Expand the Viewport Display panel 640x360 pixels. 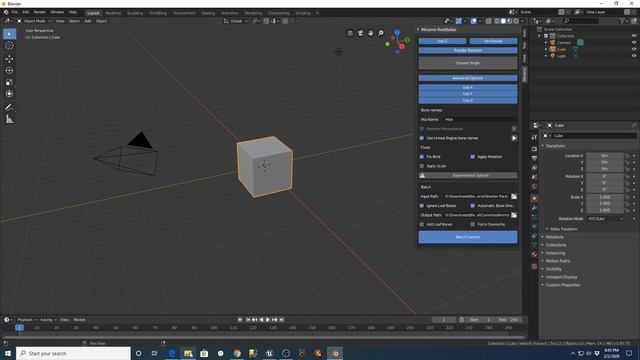click(560, 277)
